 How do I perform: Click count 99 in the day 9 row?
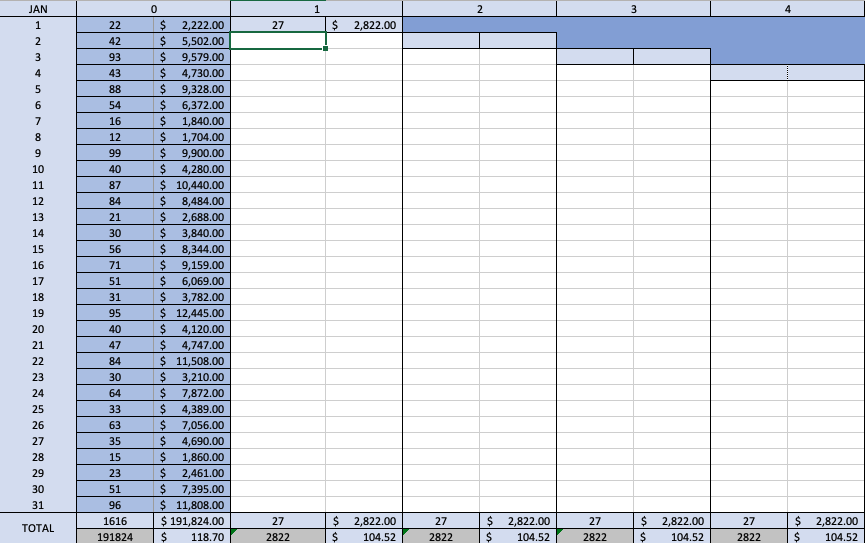tap(115, 153)
